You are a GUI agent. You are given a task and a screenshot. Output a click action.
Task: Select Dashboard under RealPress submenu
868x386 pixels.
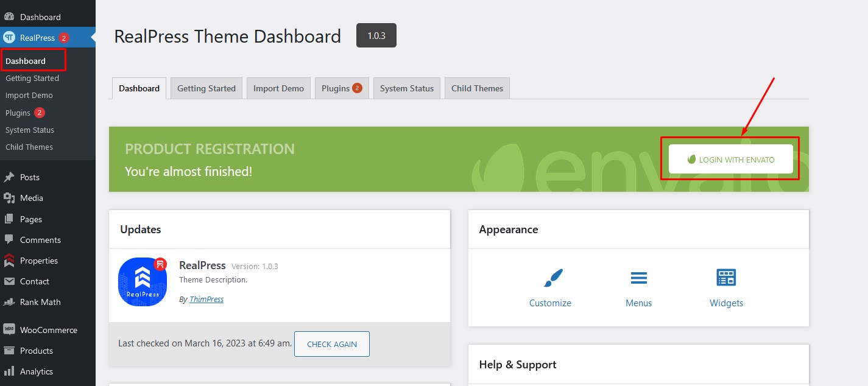(26, 61)
